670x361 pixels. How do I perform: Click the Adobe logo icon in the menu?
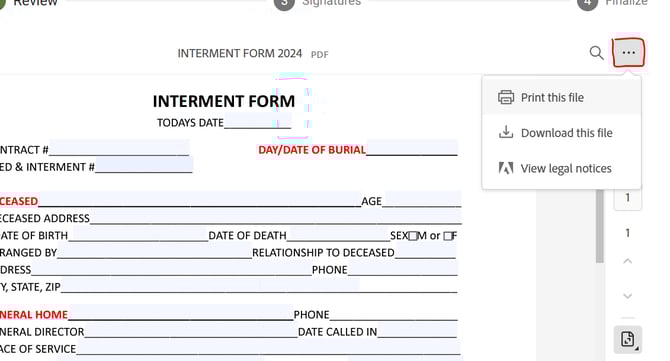pyautogui.click(x=506, y=168)
